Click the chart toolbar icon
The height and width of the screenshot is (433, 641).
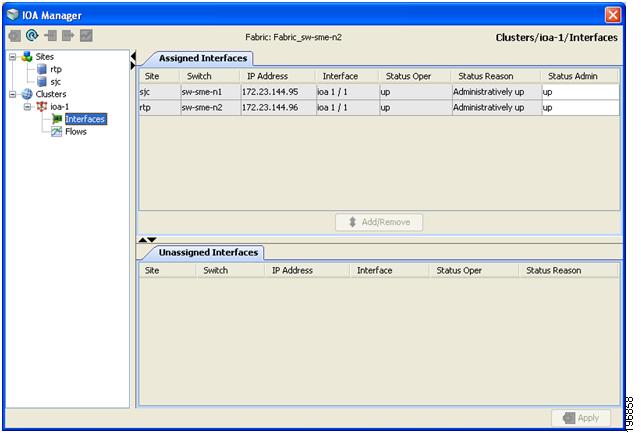point(86,36)
